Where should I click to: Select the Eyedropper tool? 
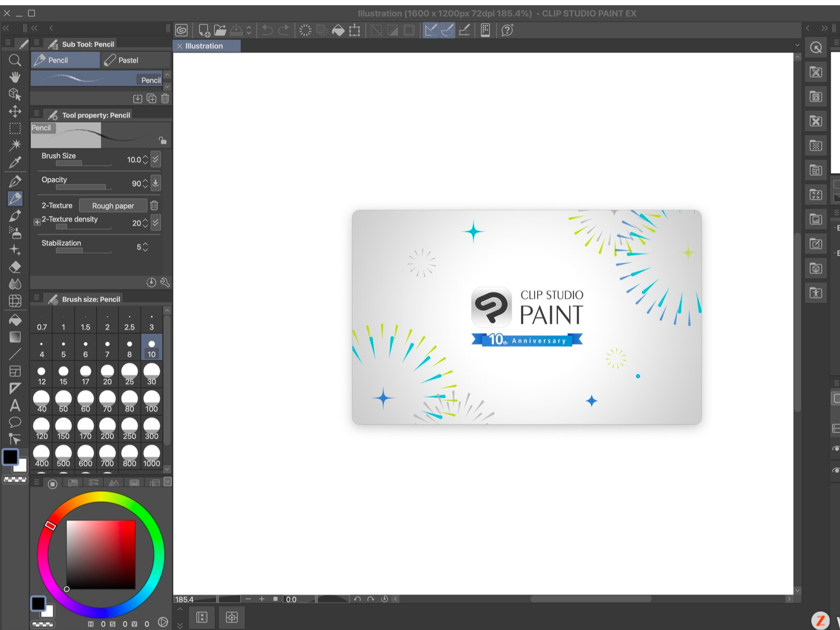[x=15, y=163]
